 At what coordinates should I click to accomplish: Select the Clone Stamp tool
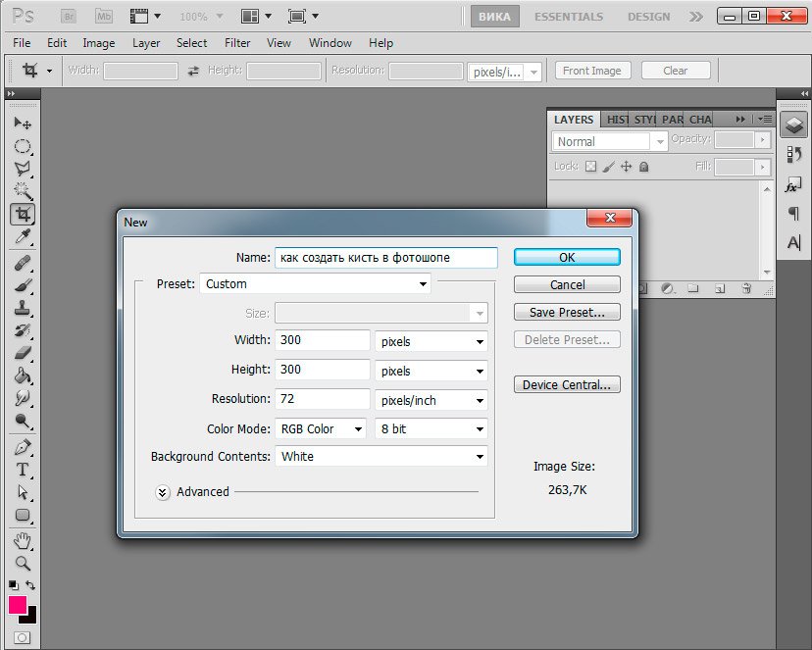(23, 309)
